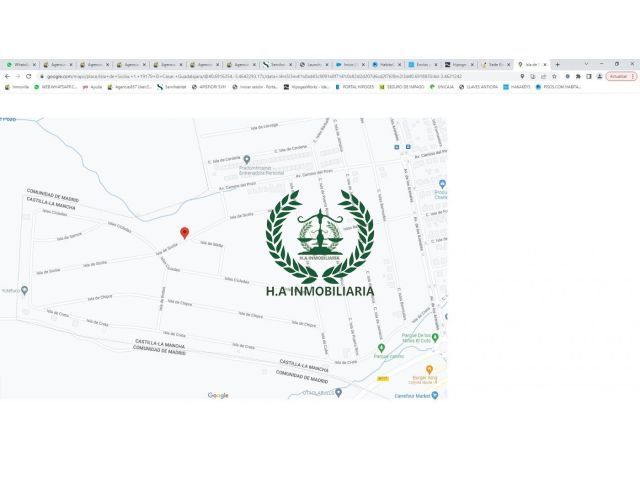Click the red location pin on map
This screenshot has height=480, width=640.
click(x=184, y=233)
